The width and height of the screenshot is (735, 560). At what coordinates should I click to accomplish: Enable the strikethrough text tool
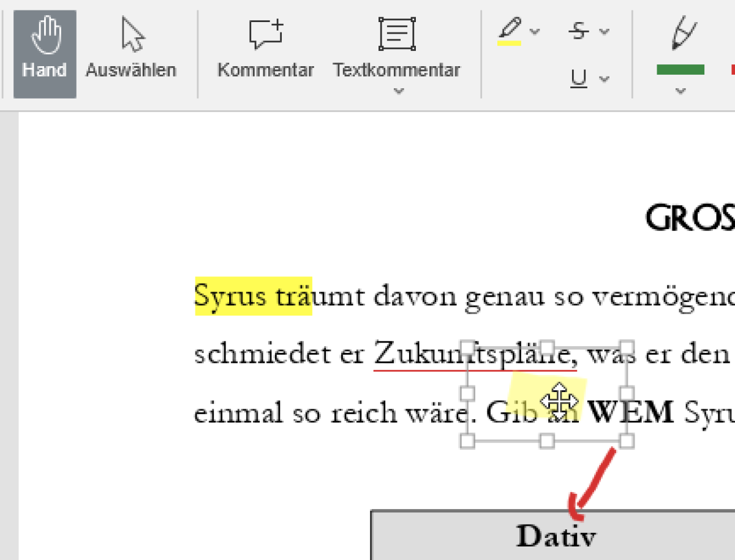click(x=578, y=31)
